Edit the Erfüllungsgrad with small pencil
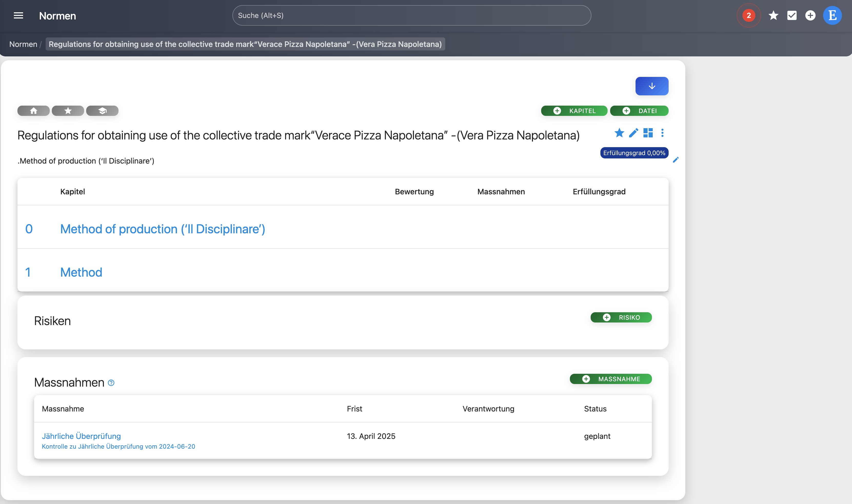The width and height of the screenshot is (852, 504). [x=676, y=160]
